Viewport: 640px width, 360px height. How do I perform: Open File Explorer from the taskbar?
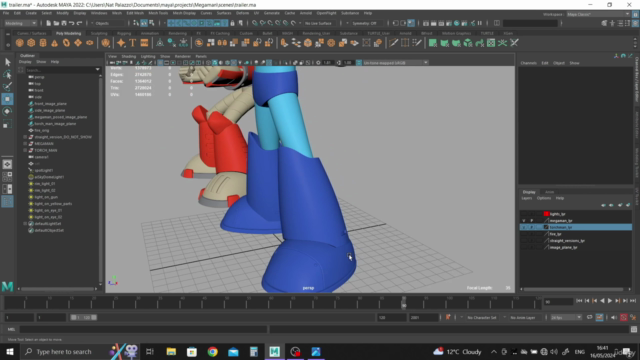pyautogui.click(x=171, y=351)
